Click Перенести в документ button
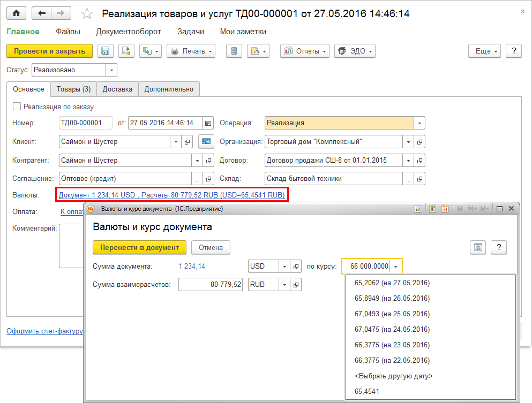The height and width of the screenshot is (403, 532). tap(139, 247)
